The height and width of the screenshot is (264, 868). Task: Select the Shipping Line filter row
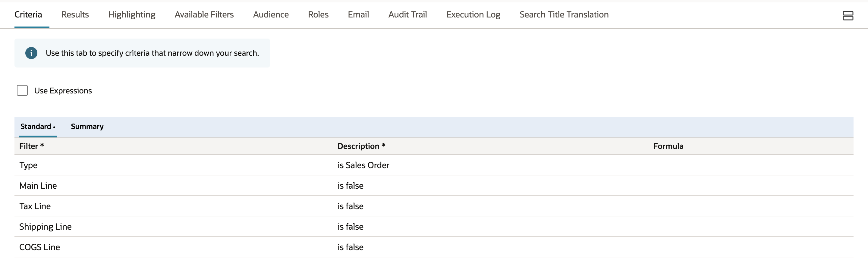click(434, 227)
